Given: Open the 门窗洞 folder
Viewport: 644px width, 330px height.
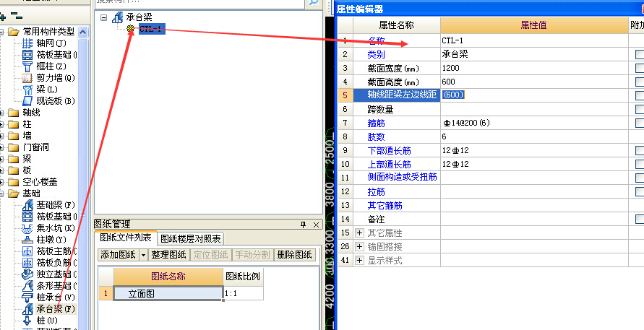Looking at the screenshot, I should (14, 147).
